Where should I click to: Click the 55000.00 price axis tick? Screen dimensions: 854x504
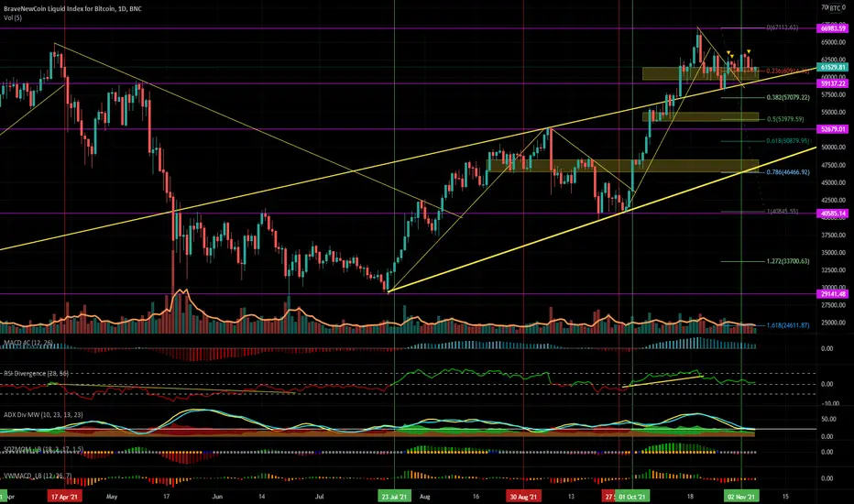[833, 112]
